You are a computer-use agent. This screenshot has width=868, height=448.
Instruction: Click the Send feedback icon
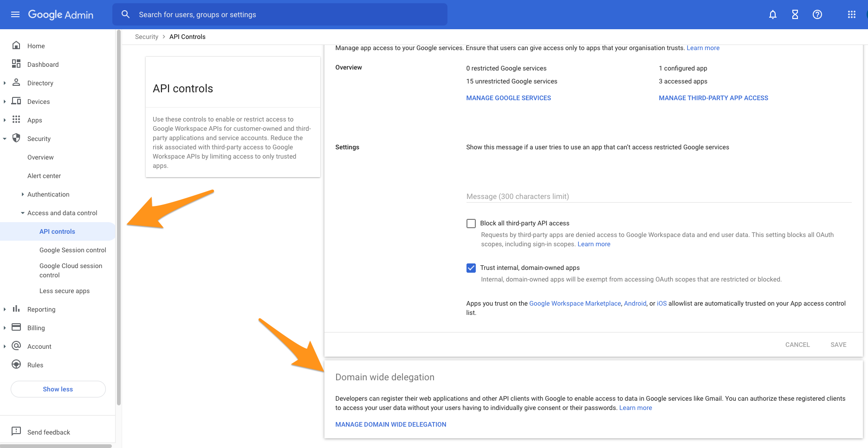pyautogui.click(x=16, y=431)
